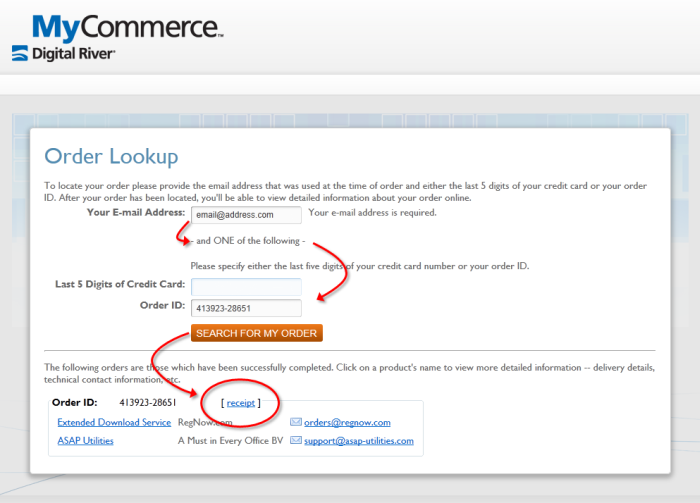Click the "Last 5 Digits of Credit Card" label
Screen dimensions: 700x503
(x=120, y=284)
